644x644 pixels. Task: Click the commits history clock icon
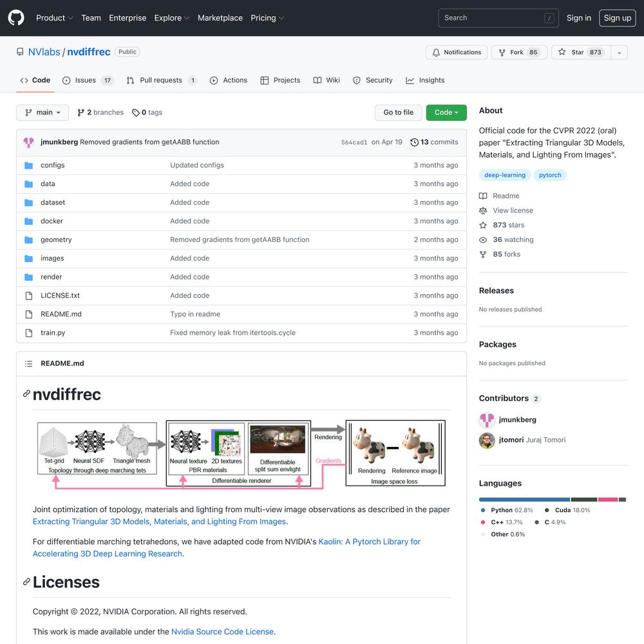[x=414, y=142]
